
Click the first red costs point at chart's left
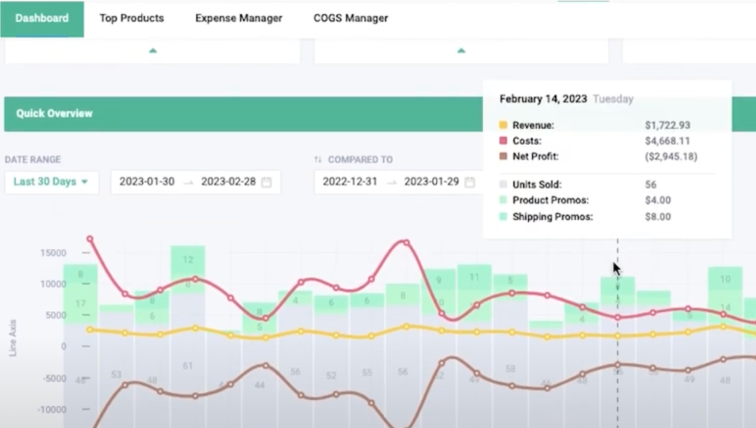point(90,239)
